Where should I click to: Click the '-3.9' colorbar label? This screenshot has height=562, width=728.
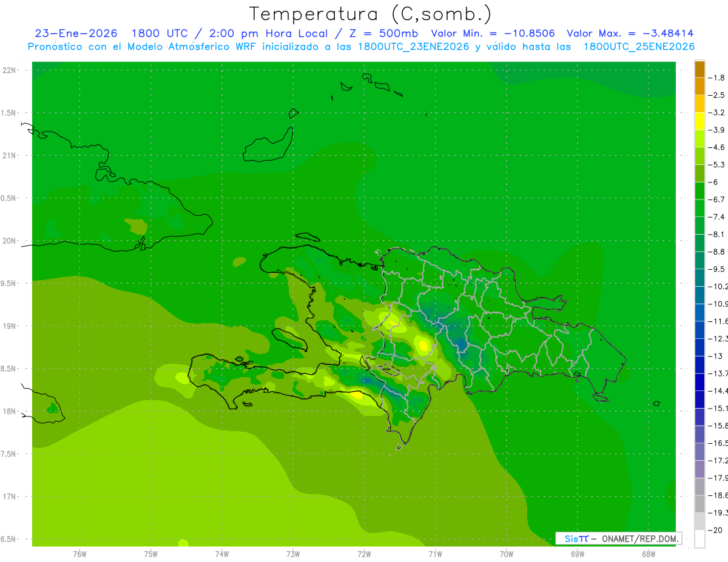point(716,130)
